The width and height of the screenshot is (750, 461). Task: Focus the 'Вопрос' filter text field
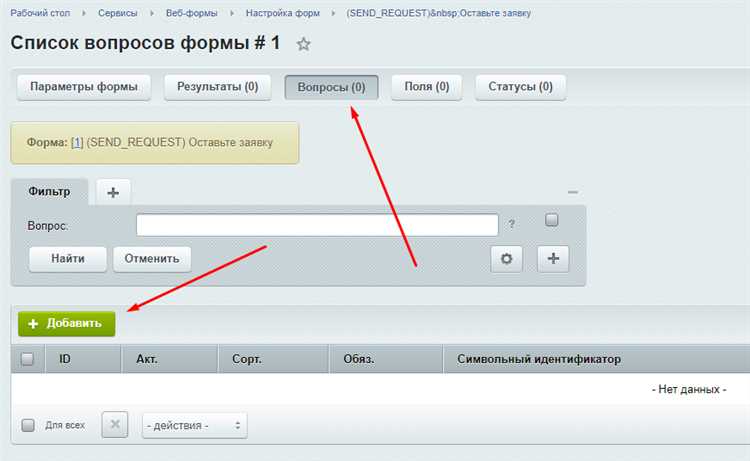(317, 225)
